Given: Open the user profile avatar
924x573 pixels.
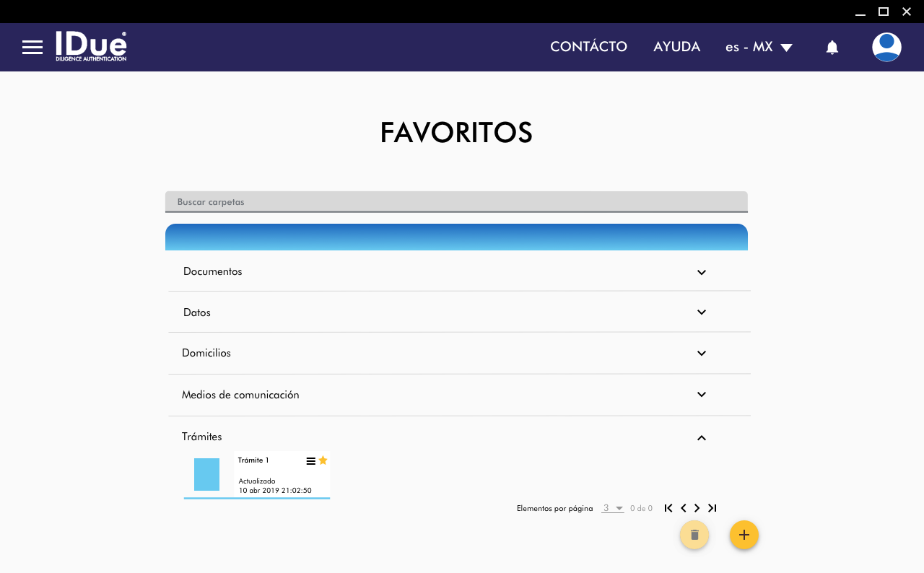Looking at the screenshot, I should point(886,47).
